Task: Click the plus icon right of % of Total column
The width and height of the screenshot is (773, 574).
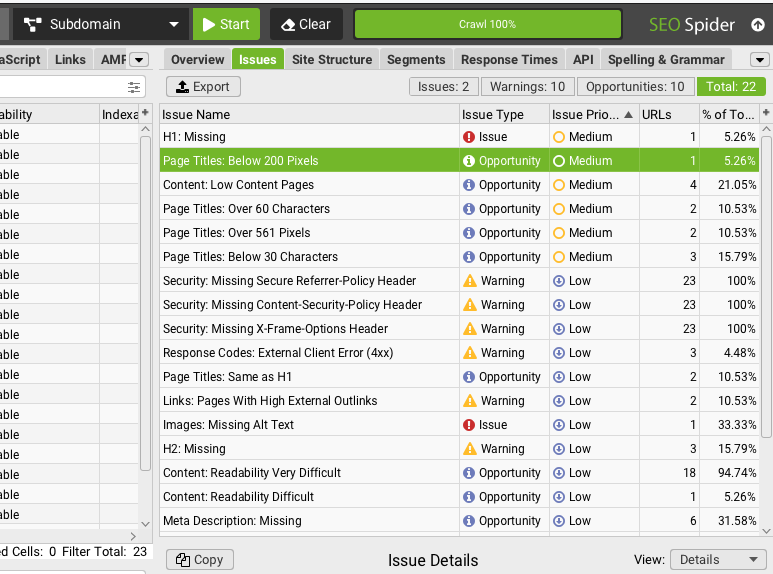Action: coord(766,114)
